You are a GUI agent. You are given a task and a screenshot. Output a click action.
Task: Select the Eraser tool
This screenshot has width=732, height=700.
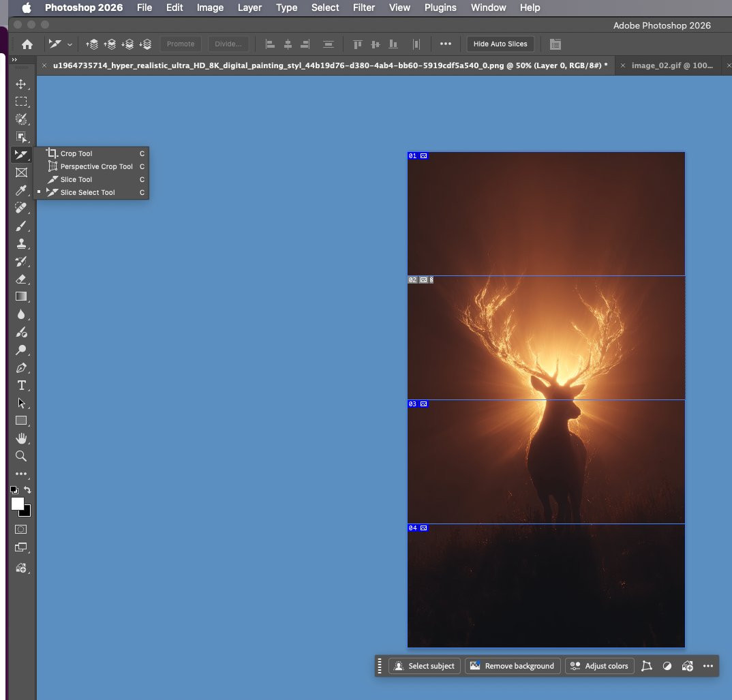click(21, 279)
